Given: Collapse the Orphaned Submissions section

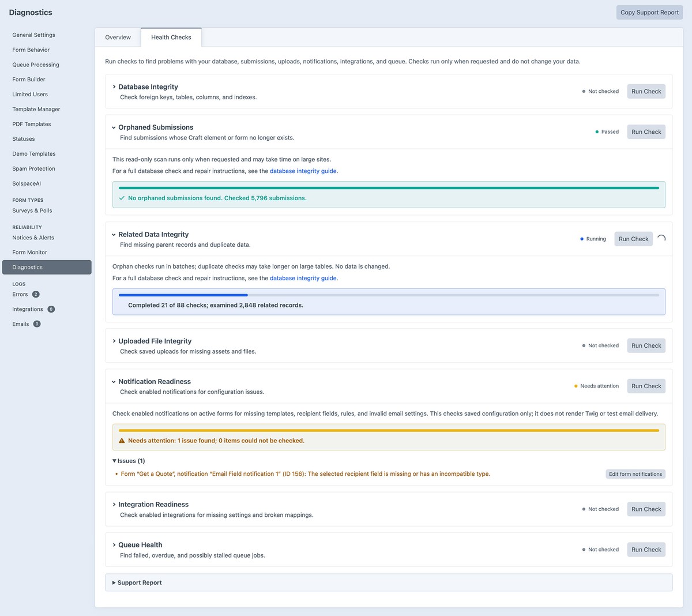Looking at the screenshot, I should point(114,127).
